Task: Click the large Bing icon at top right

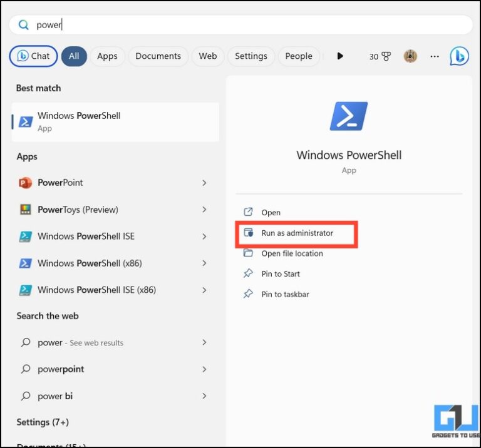Action: click(459, 56)
